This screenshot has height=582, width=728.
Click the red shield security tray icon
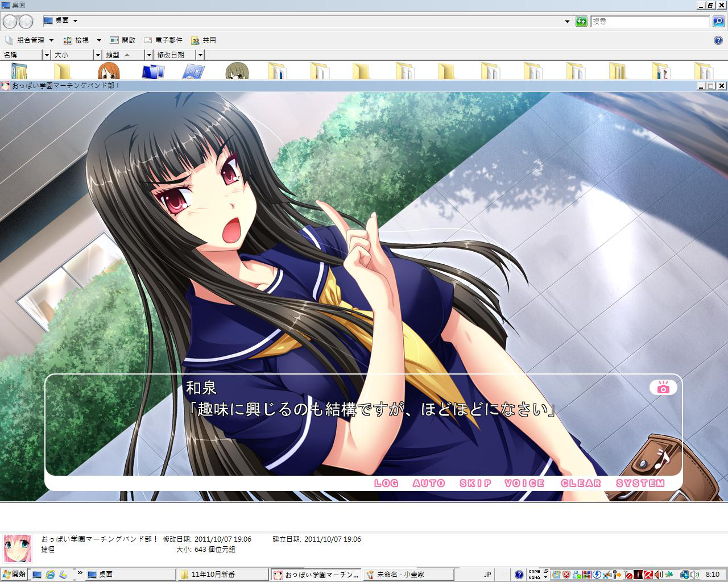tap(566, 575)
